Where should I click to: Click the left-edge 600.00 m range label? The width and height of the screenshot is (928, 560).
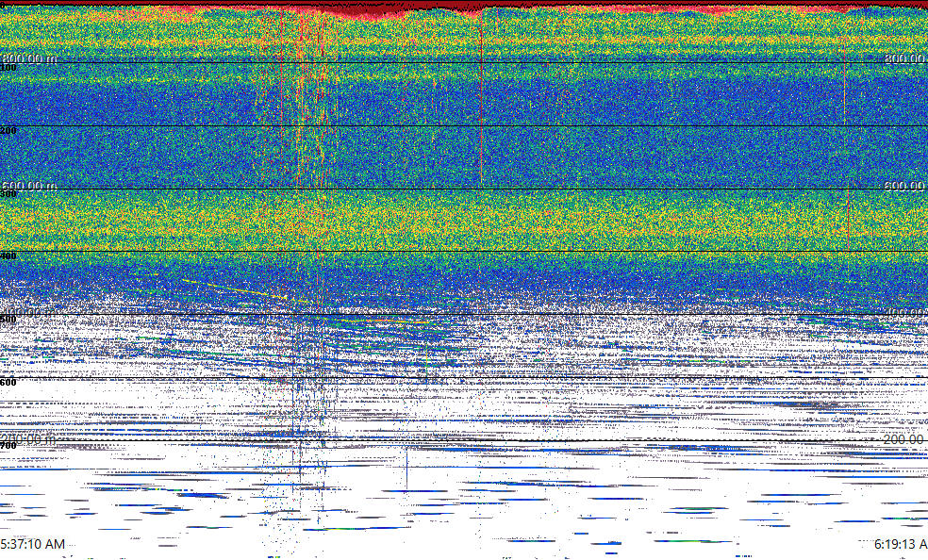[x=29, y=186]
